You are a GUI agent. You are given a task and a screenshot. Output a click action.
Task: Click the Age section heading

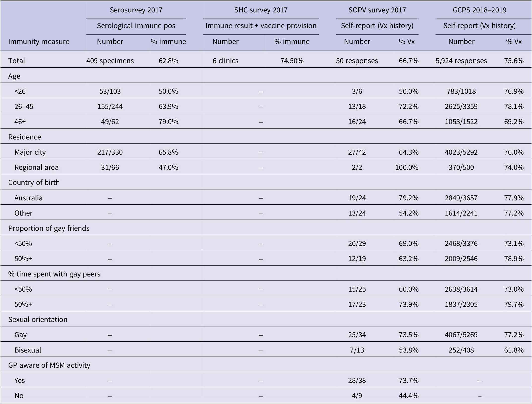tap(14, 76)
